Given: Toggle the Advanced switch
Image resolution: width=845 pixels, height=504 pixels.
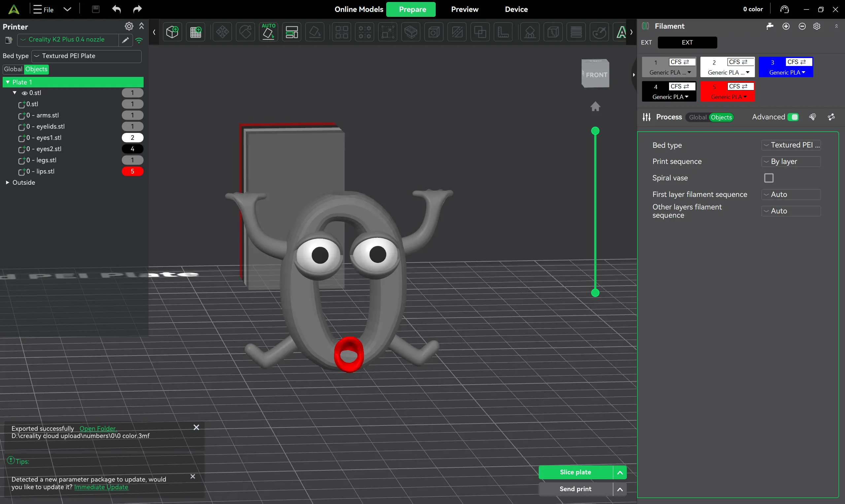Looking at the screenshot, I should [793, 117].
